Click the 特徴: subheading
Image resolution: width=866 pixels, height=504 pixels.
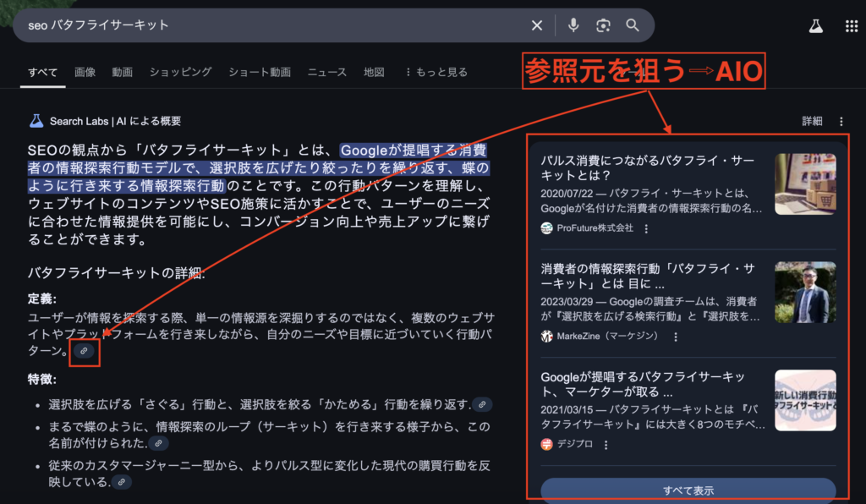tap(42, 379)
